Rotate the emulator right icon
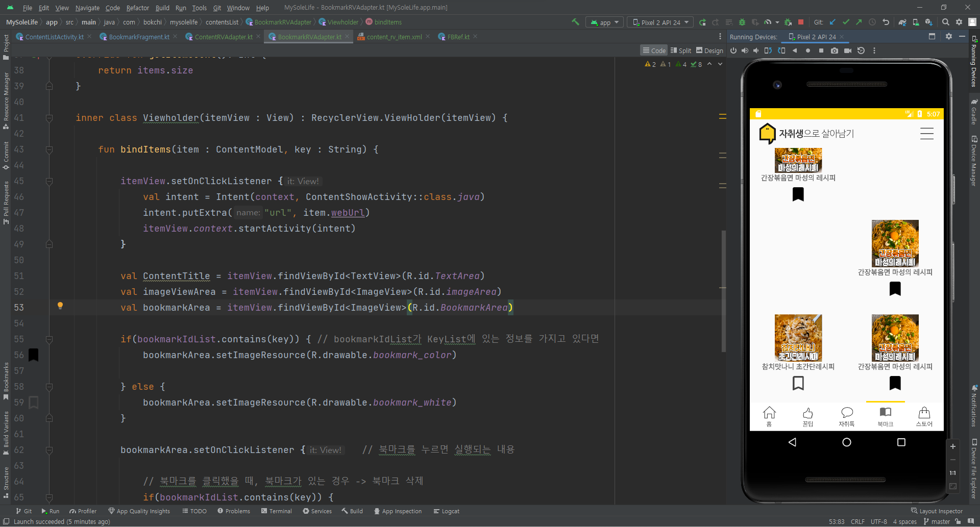Image resolution: width=980 pixels, height=527 pixels. 781,51
